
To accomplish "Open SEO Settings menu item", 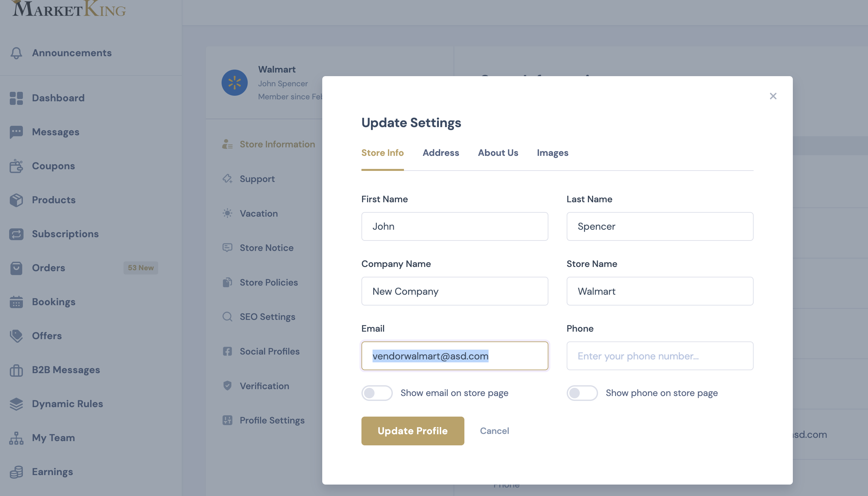I will click(259, 317).
